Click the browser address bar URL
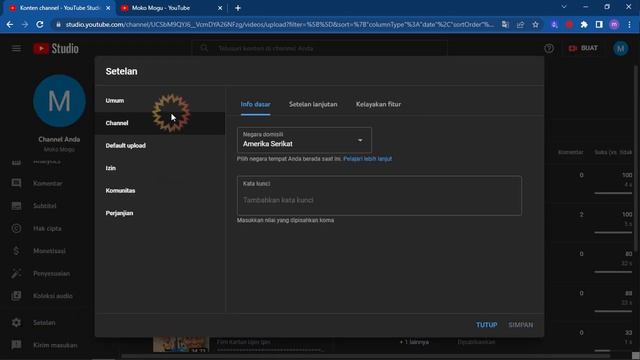 [x=280, y=24]
